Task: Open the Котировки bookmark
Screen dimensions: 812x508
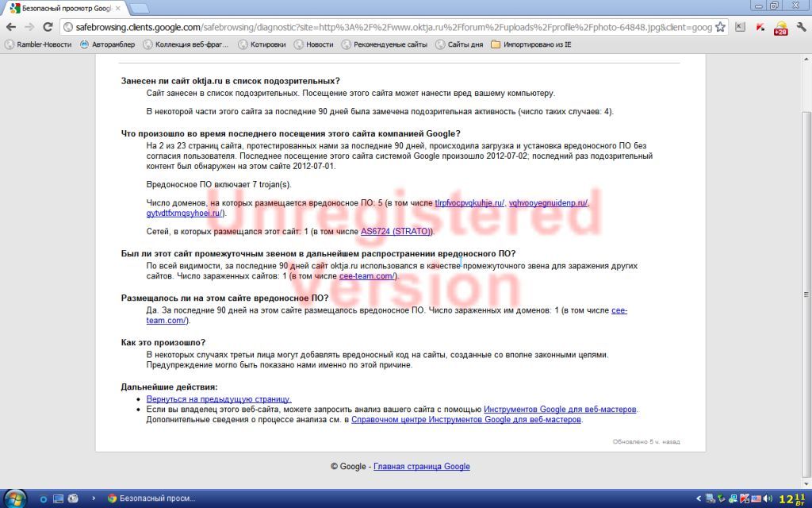Action: click(x=262, y=44)
